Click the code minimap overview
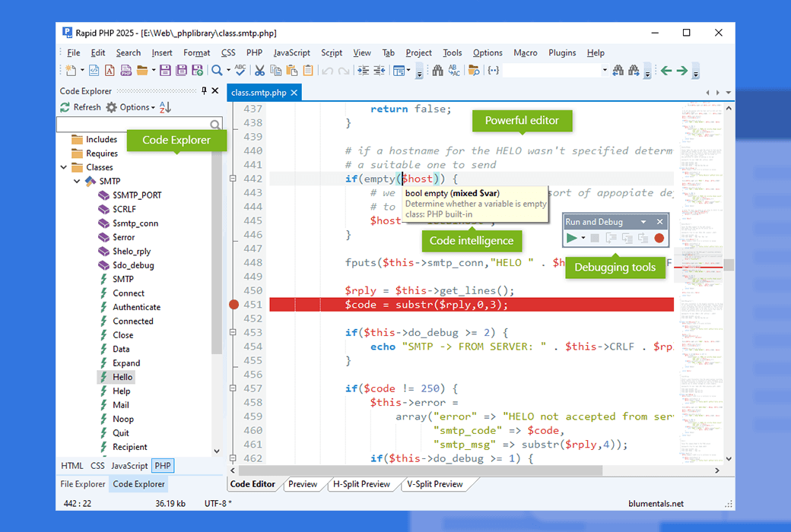791x532 pixels. point(699,283)
